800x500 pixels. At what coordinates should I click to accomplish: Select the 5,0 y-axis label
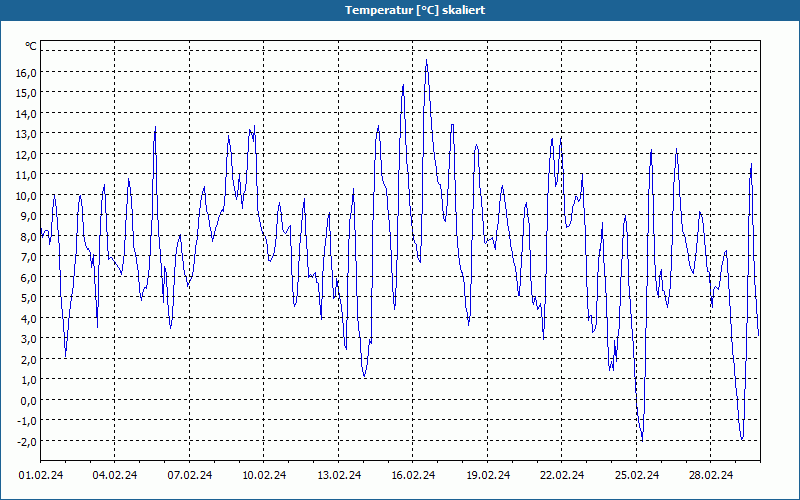29,298
